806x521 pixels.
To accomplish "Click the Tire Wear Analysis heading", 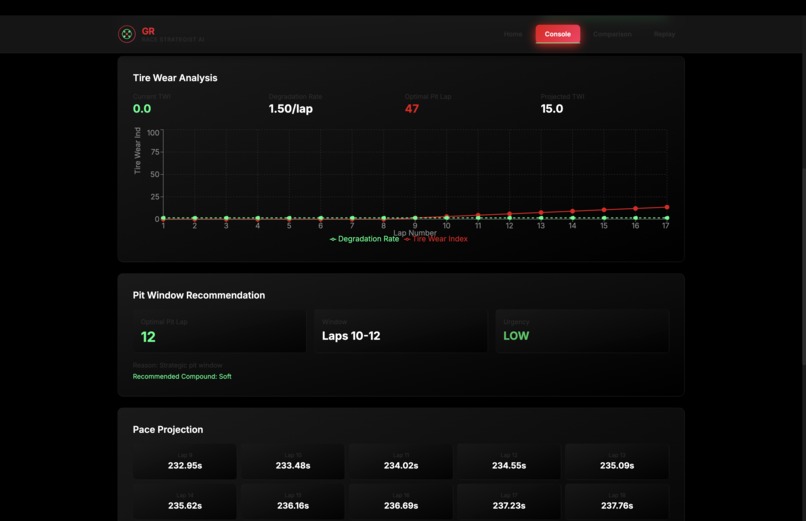I will [175, 78].
